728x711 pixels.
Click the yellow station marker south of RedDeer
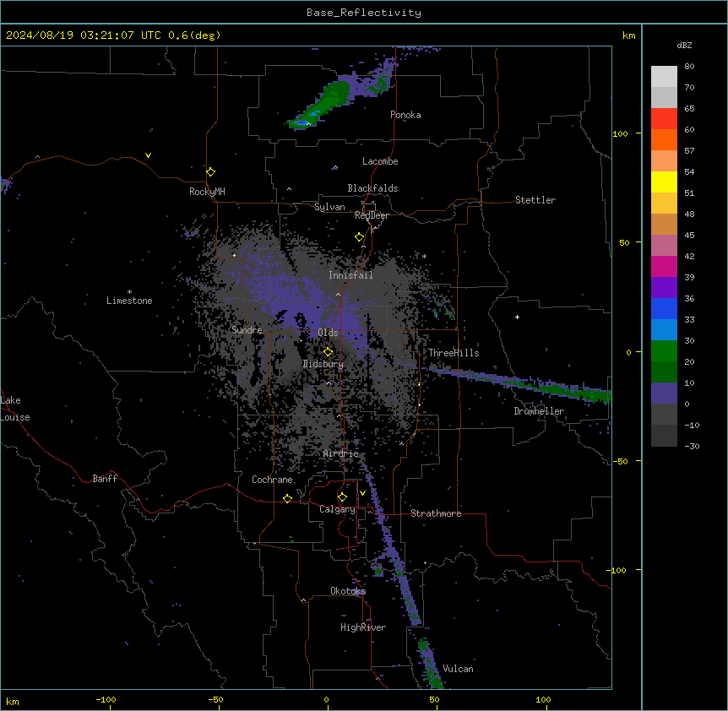(359, 237)
